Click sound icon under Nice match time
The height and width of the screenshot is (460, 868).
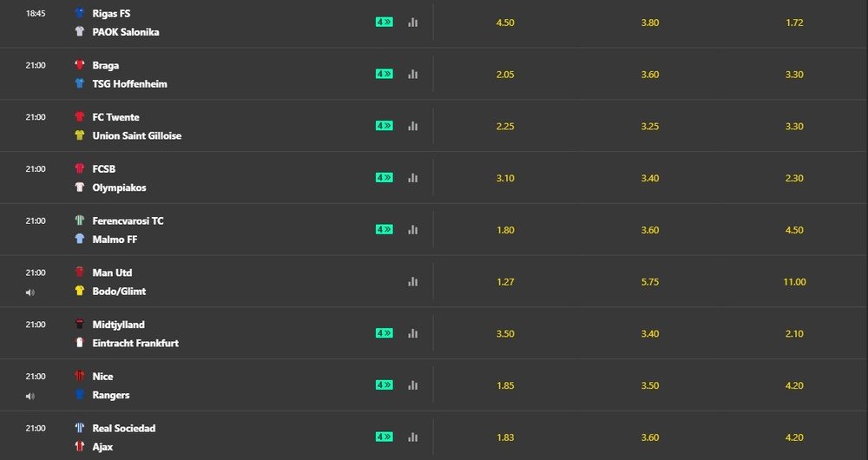pos(30,396)
